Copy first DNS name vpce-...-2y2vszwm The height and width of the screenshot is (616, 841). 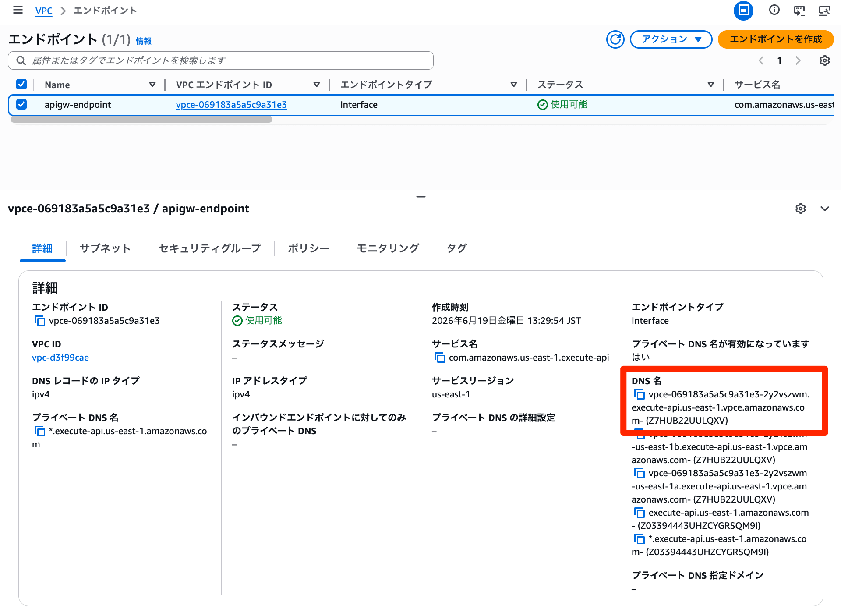pos(639,394)
